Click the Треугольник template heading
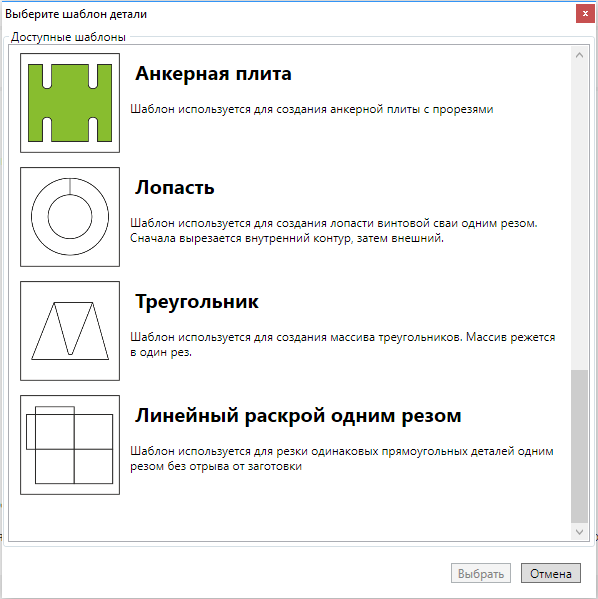The height and width of the screenshot is (599, 598). point(197,302)
